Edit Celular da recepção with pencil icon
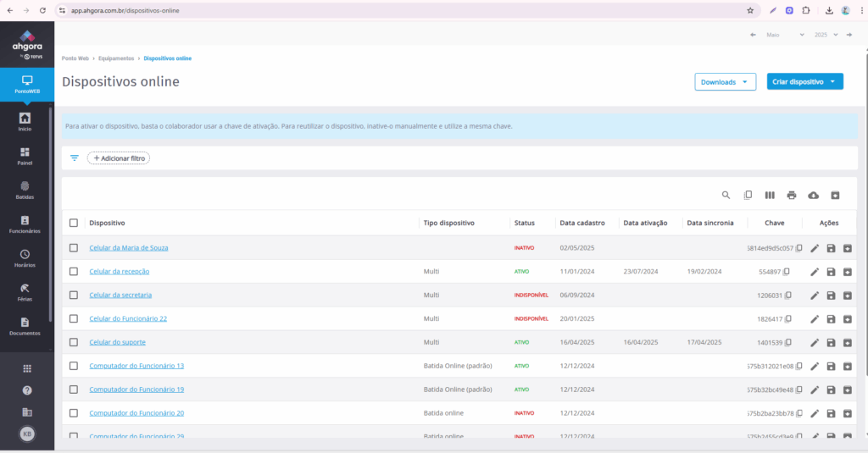 coord(815,272)
